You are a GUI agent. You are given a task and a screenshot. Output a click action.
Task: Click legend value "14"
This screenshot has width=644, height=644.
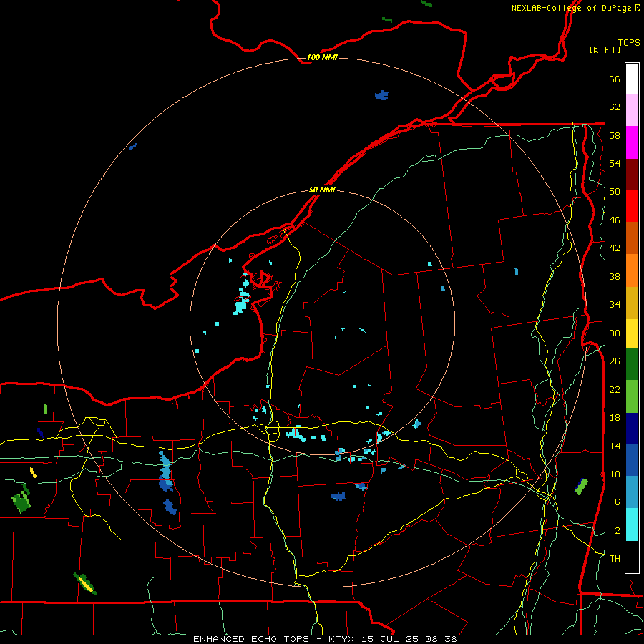615,446
